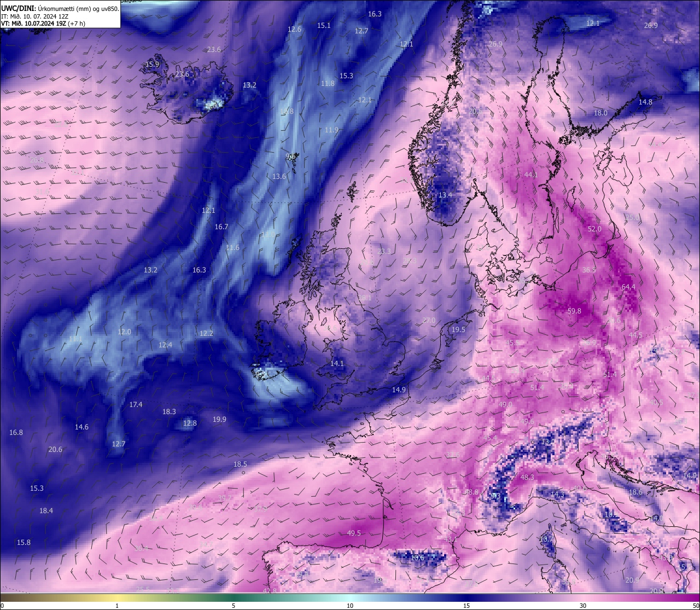Image resolution: width=700 pixels, height=610 pixels.
Task: Click the 30 tick label on the color scale
Action: [583, 605]
